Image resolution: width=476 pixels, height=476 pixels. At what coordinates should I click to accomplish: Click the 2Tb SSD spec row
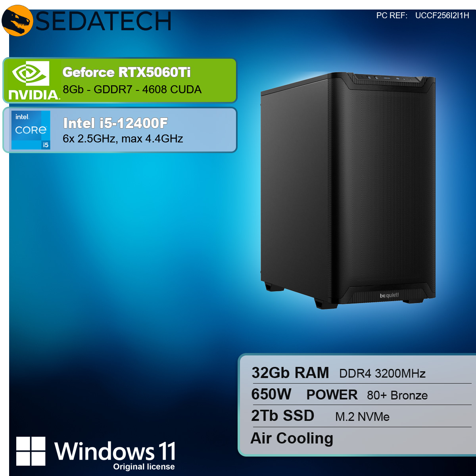pyautogui.click(x=361, y=416)
